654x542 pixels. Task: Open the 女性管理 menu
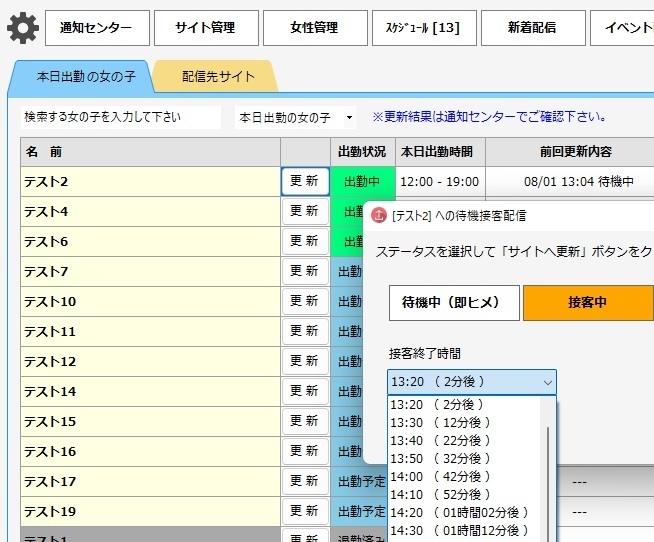coord(314,28)
